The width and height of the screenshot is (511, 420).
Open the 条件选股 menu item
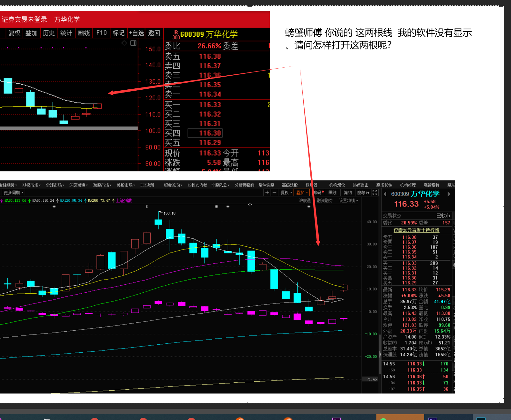tap(266, 185)
